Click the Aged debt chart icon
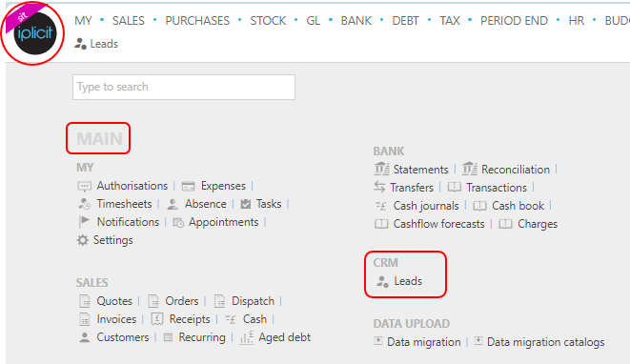 (x=247, y=337)
